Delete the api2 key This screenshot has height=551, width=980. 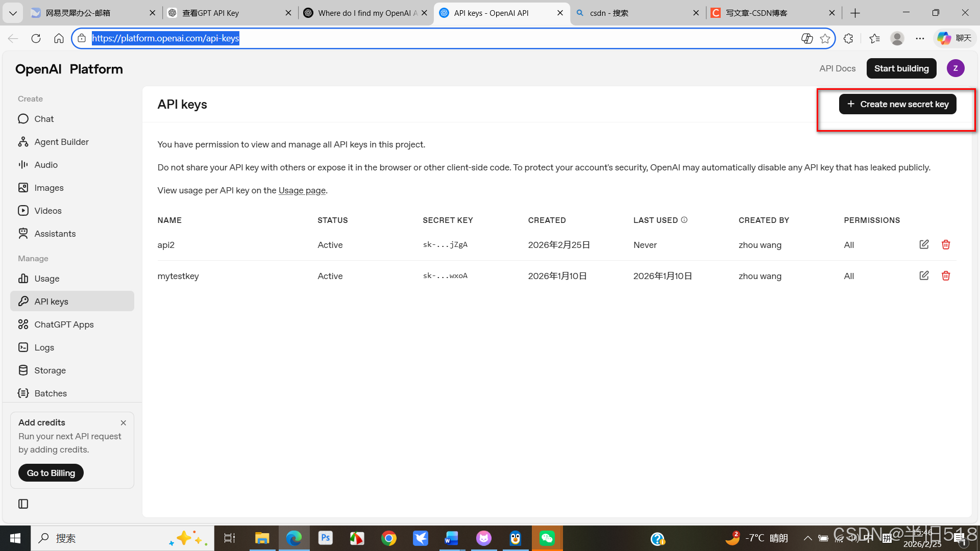(x=946, y=244)
